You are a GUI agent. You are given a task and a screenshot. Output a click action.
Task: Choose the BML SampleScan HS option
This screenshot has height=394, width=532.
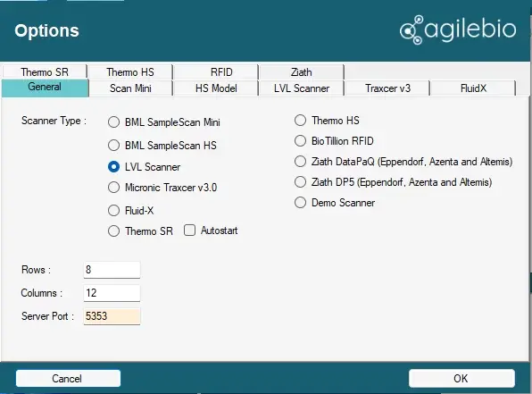113,146
